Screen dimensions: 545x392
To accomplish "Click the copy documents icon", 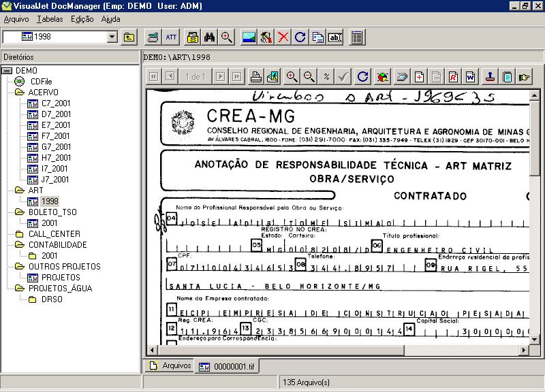I will [317, 37].
